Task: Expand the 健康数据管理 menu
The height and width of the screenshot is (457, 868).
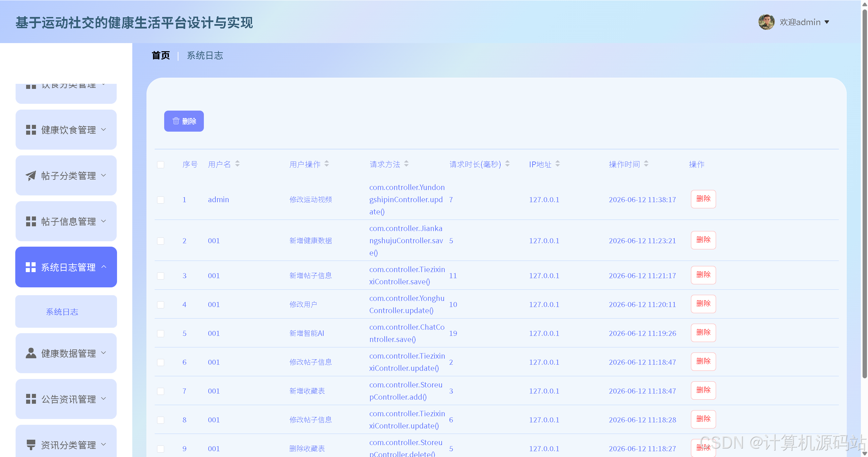Action: [66, 353]
